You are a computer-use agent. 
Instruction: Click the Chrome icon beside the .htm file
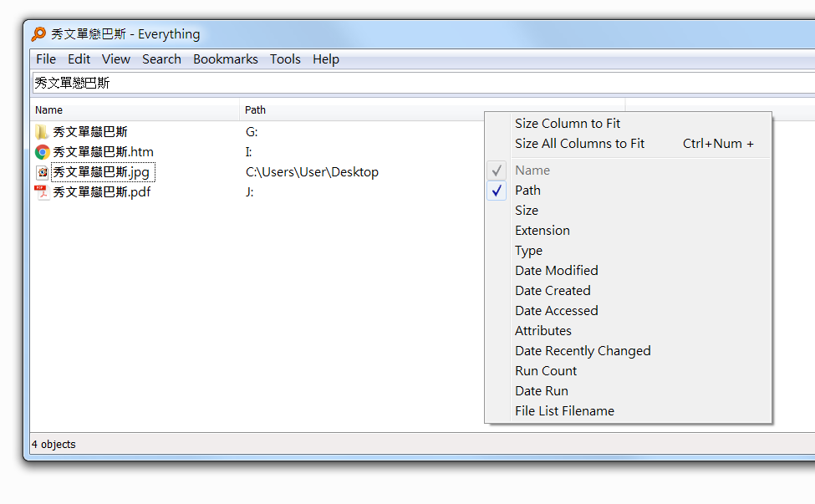[42, 152]
